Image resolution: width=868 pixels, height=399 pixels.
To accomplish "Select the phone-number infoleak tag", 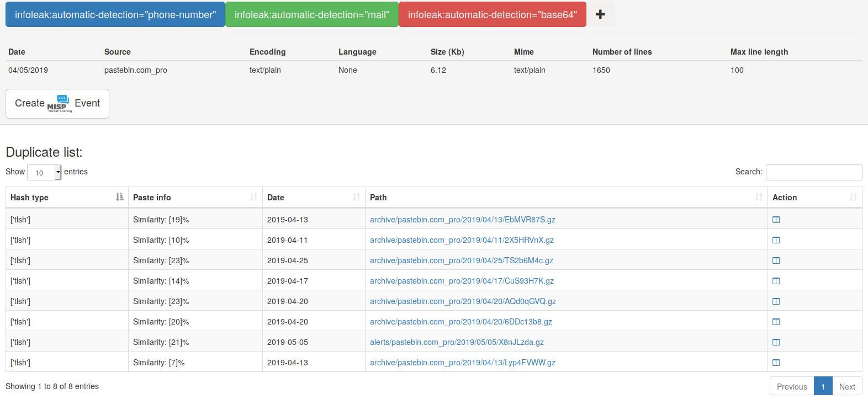I will click(x=115, y=15).
